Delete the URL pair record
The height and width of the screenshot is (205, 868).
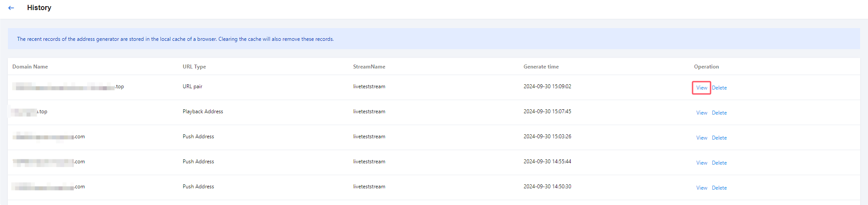(719, 88)
